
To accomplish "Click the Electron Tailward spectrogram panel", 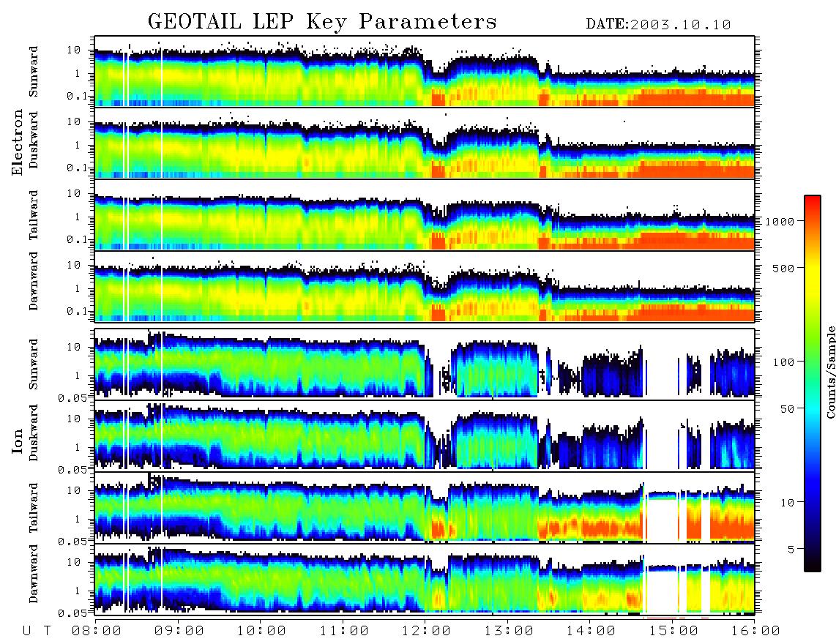I will [425, 215].
